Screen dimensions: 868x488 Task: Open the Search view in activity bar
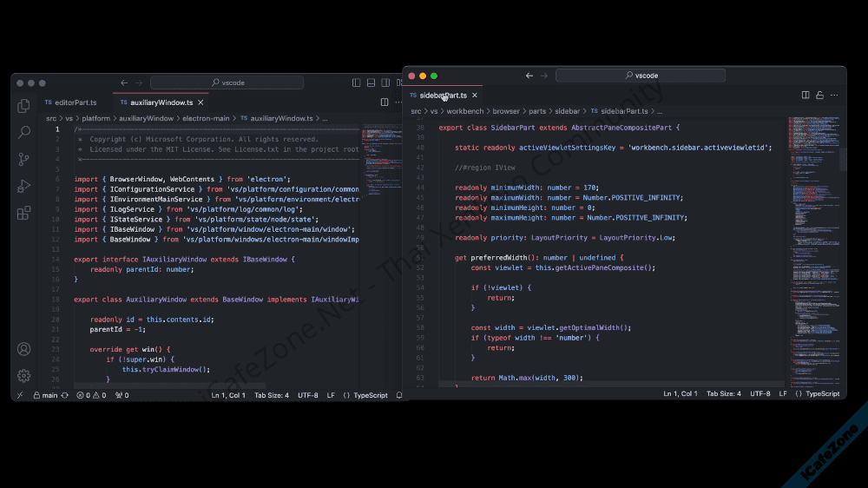[x=24, y=133]
